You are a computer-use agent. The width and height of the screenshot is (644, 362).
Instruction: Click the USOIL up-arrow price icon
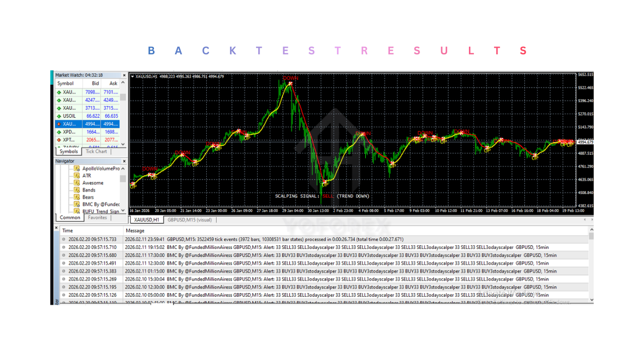click(59, 116)
